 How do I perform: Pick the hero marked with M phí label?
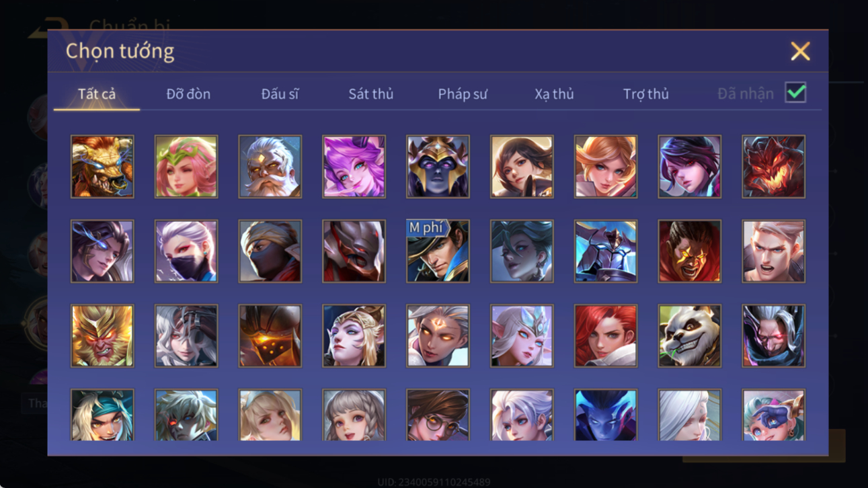tap(438, 251)
